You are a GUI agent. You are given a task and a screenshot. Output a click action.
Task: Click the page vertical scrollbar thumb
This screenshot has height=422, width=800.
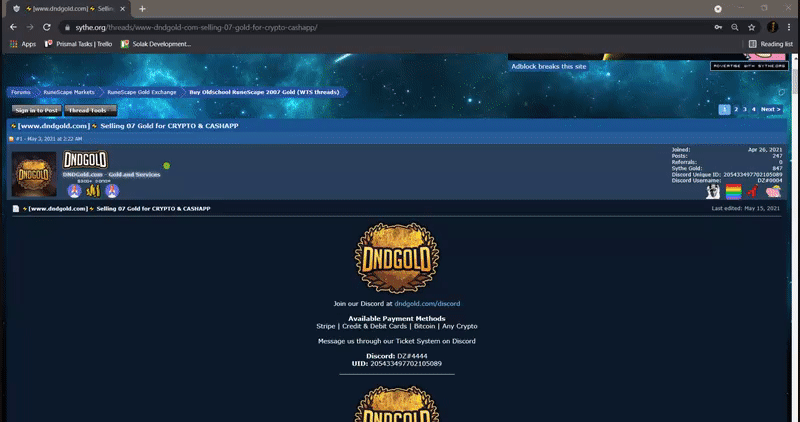[x=795, y=82]
